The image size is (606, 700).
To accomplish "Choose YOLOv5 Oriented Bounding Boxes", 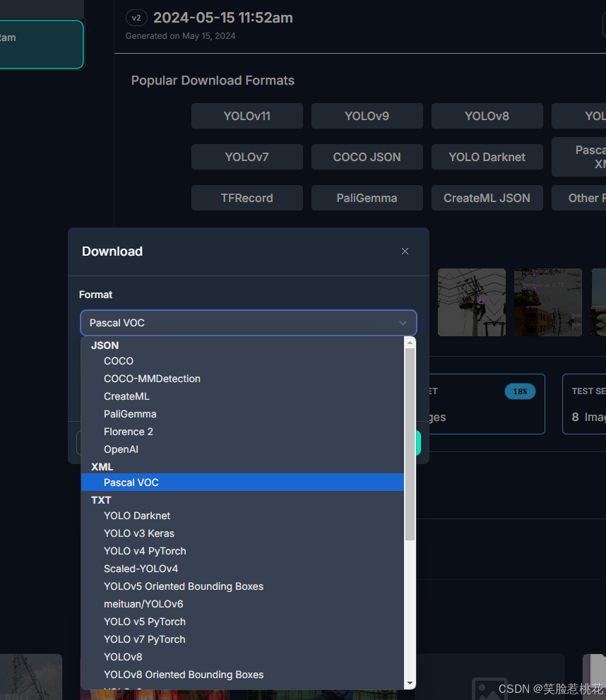I will [x=242, y=586].
